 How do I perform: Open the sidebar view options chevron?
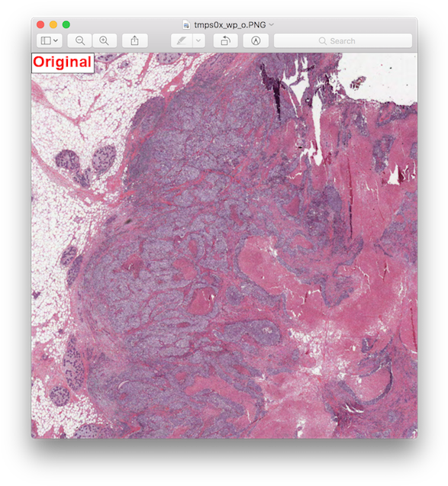(x=56, y=40)
